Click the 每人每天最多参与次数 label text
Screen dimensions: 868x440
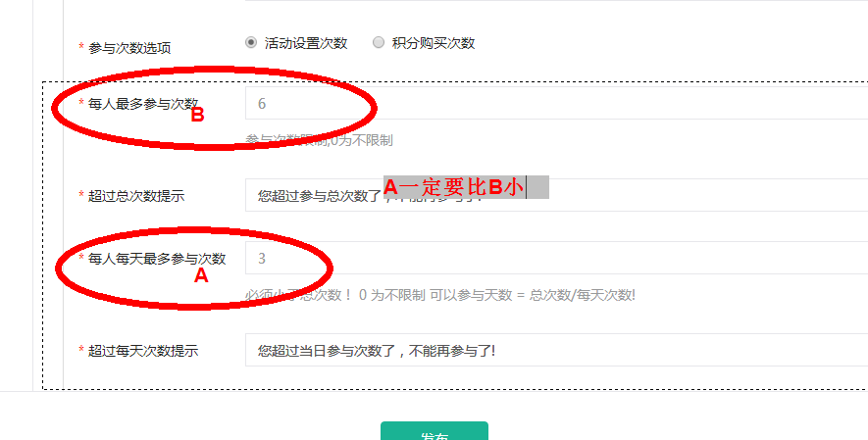(157, 258)
